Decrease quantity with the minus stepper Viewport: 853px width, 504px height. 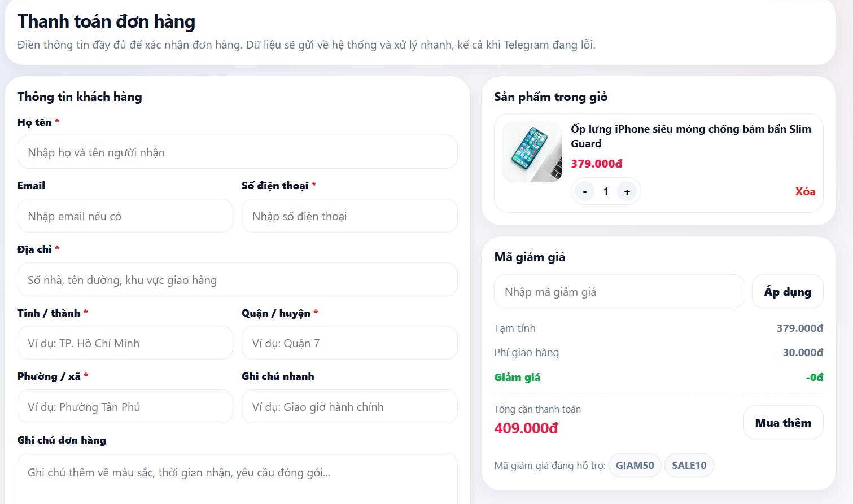click(x=584, y=191)
